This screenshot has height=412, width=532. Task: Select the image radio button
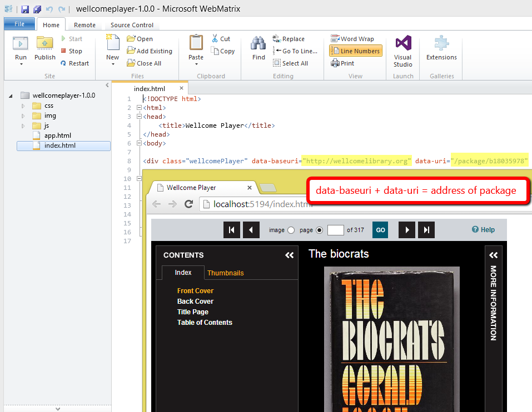[291, 230]
